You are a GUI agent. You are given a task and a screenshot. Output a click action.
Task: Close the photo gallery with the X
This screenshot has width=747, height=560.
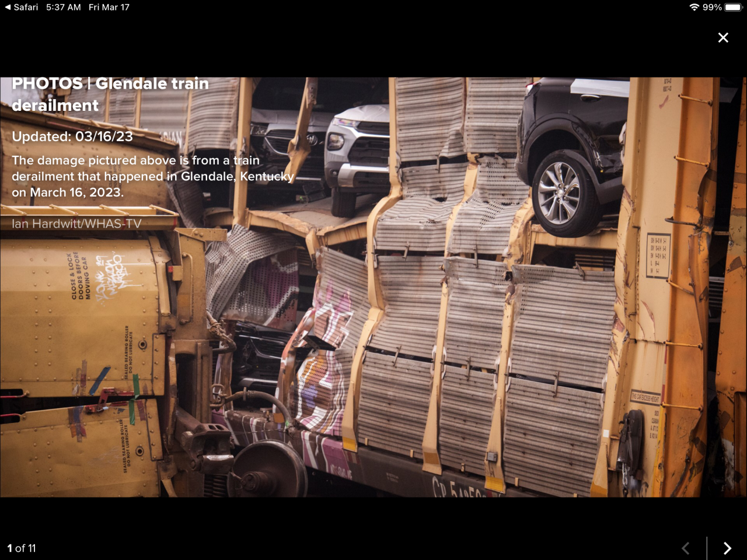pos(723,37)
